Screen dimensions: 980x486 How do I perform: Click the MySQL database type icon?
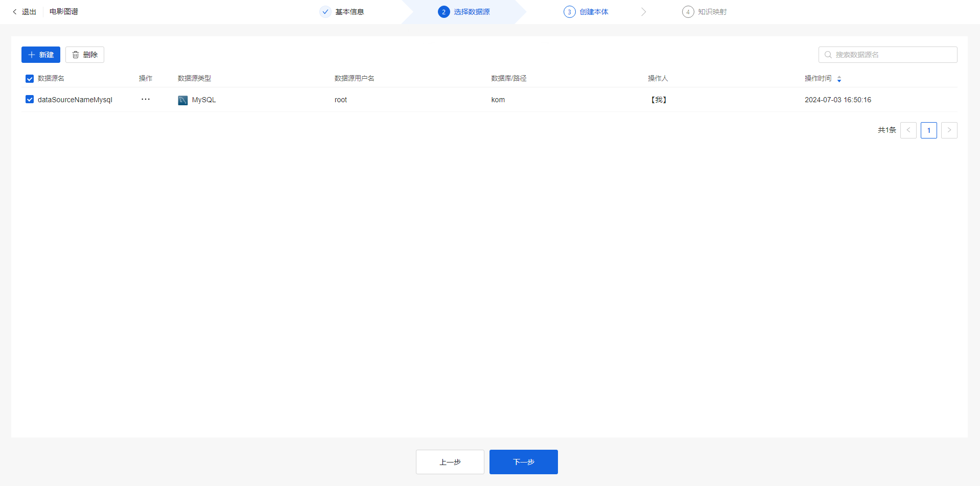183,100
